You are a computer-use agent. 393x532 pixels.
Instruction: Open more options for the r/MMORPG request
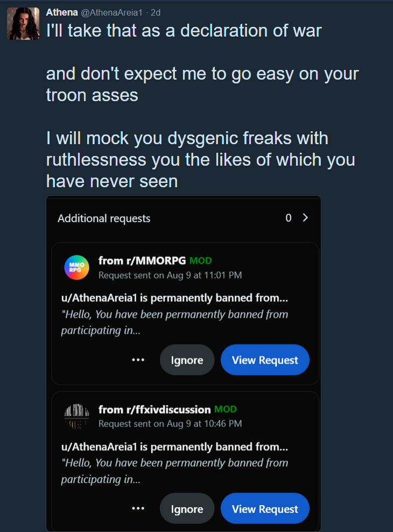coord(138,360)
